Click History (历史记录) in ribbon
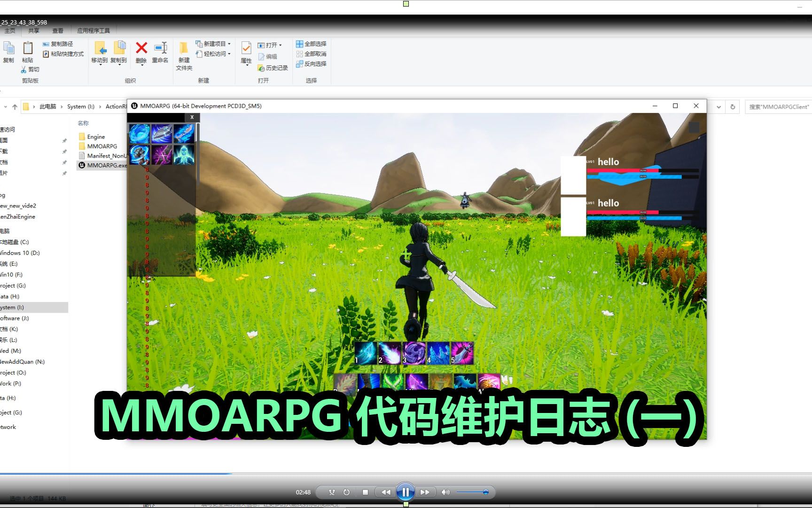Screen dimensions: 812x508 click(x=273, y=68)
